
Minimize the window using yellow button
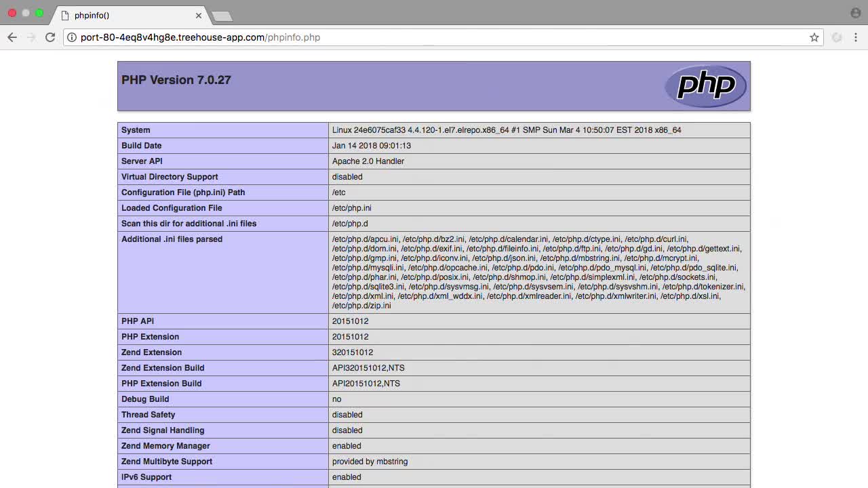(26, 13)
